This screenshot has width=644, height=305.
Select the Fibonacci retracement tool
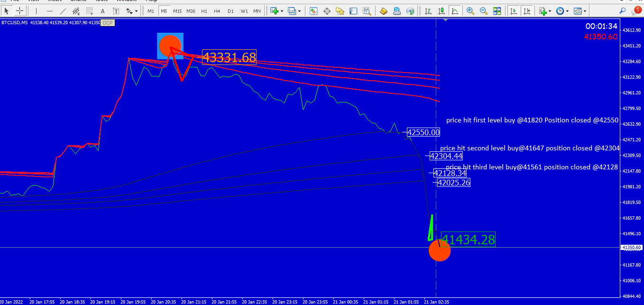click(x=90, y=10)
